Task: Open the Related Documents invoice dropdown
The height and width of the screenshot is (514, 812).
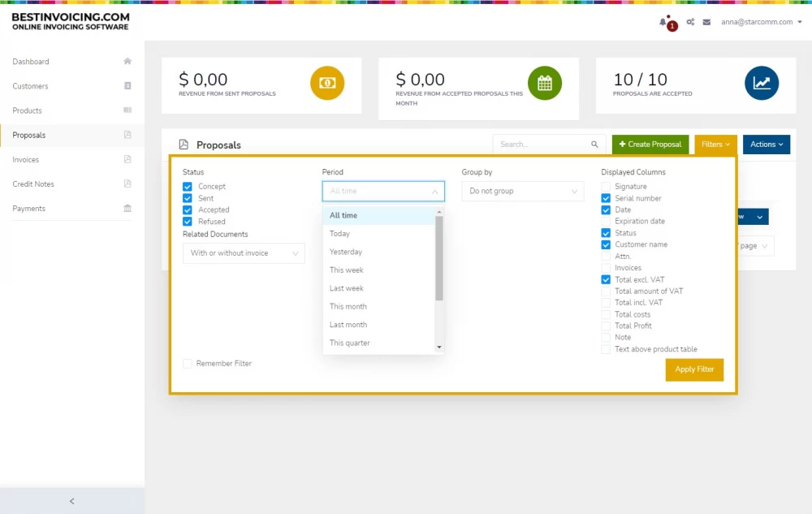Action: coord(244,253)
